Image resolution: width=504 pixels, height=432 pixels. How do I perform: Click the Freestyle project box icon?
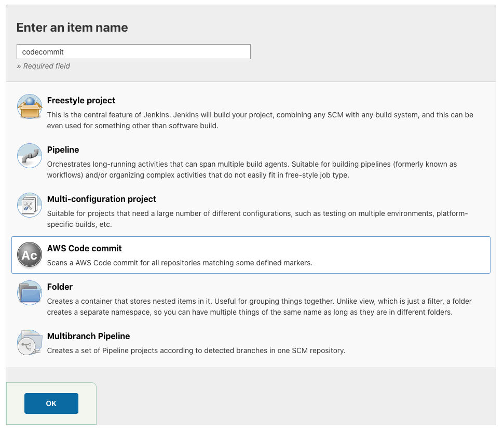(x=30, y=107)
